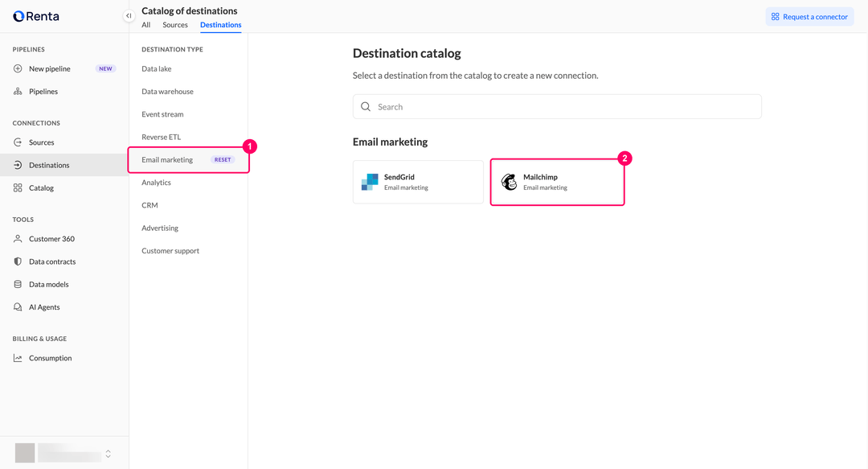Open Consumption under Billing & Usage
This screenshot has width=868, height=469.
(64, 358)
